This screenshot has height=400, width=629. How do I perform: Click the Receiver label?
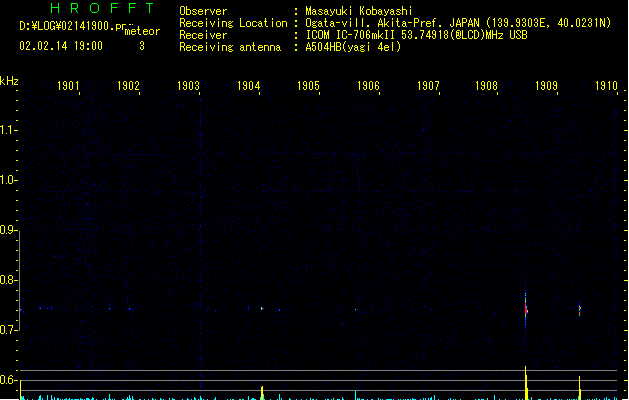click(203, 35)
